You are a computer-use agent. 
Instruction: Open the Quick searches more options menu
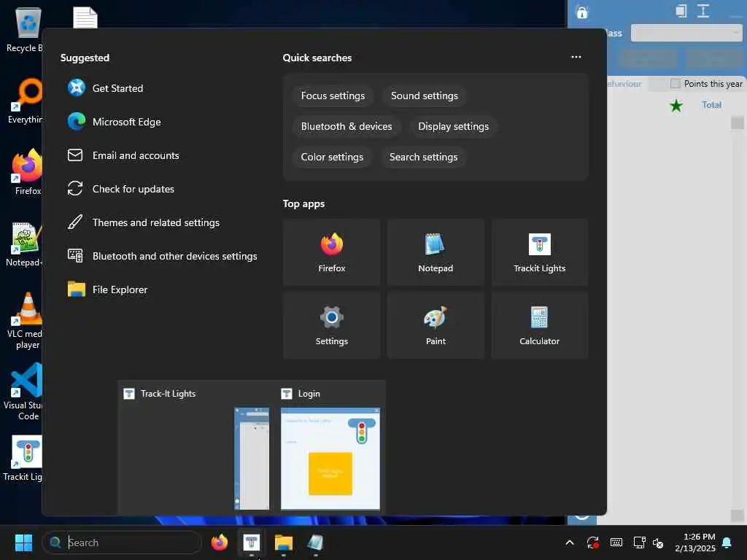[x=576, y=57]
